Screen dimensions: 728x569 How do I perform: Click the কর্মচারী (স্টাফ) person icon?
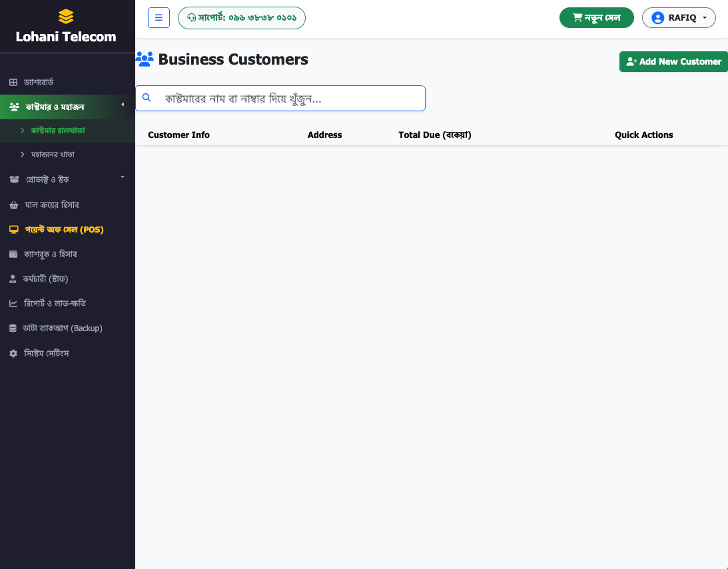click(x=13, y=279)
